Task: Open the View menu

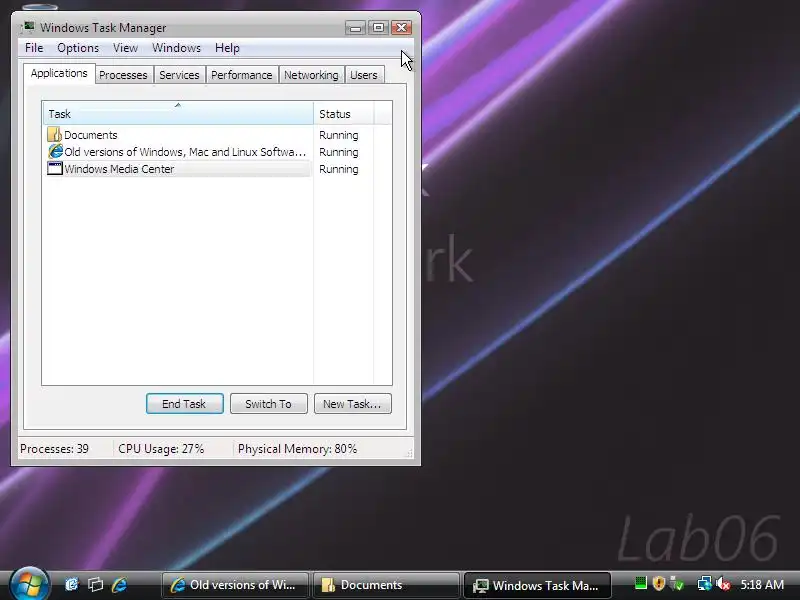Action: (x=126, y=48)
